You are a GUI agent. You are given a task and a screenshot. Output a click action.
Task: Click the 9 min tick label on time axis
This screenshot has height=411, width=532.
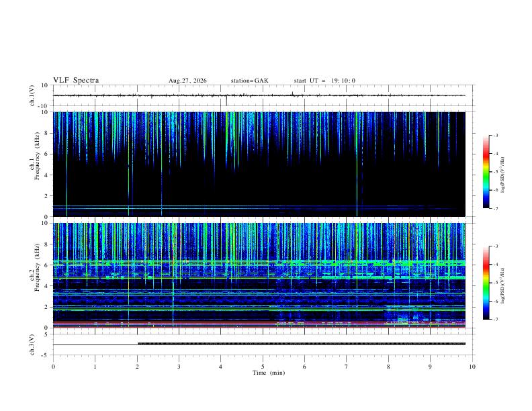(430, 367)
